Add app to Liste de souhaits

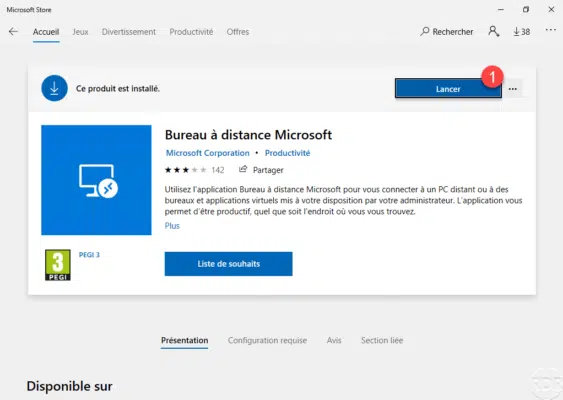tap(228, 264)
